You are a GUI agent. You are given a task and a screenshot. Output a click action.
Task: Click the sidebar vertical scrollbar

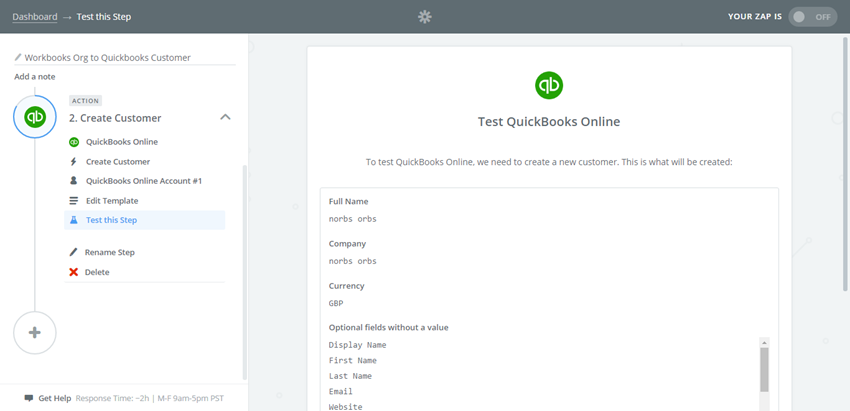tap(244, 272)
